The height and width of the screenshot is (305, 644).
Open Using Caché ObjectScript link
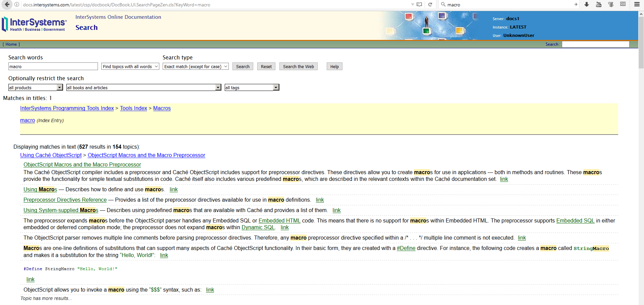[51, 155]
